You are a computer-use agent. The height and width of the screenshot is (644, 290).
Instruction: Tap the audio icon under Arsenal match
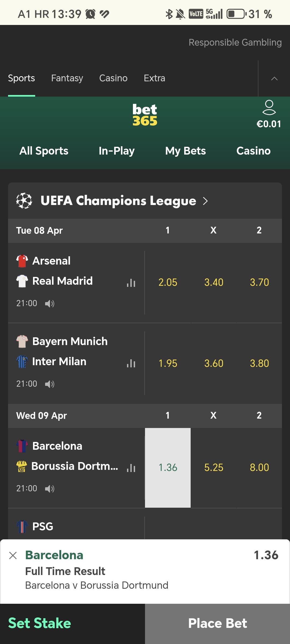[x=50, y=303]
